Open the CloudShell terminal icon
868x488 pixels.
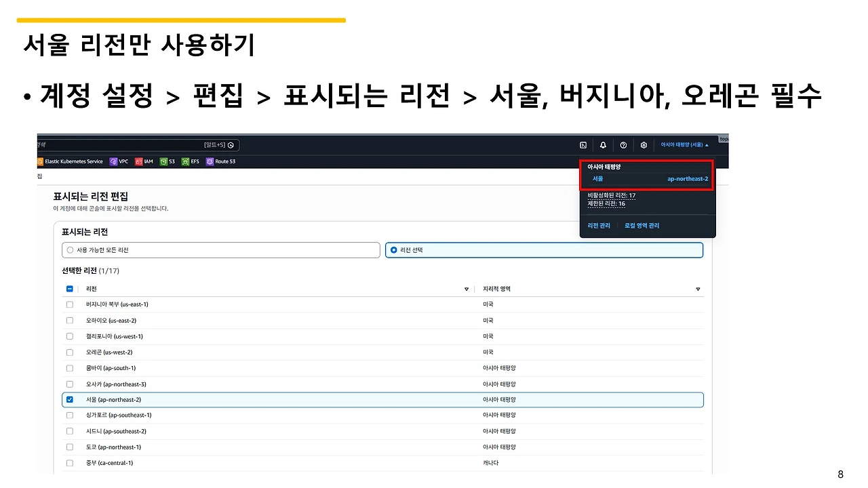583,145
